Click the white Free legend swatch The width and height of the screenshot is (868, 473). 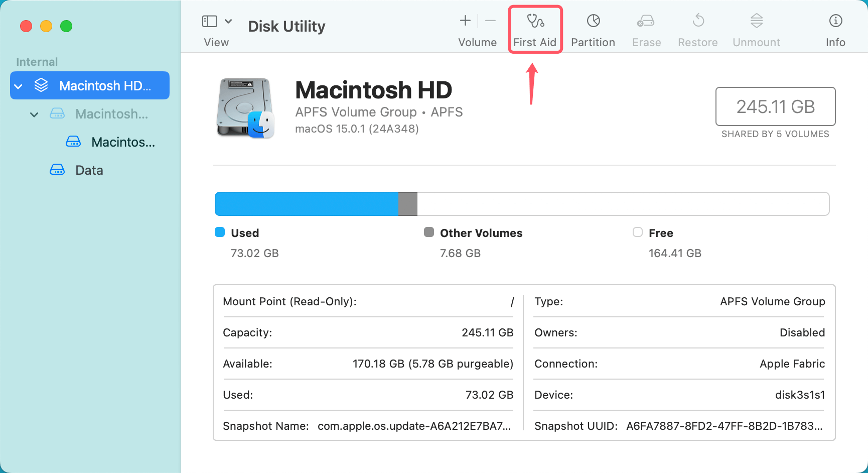[638, 232]
